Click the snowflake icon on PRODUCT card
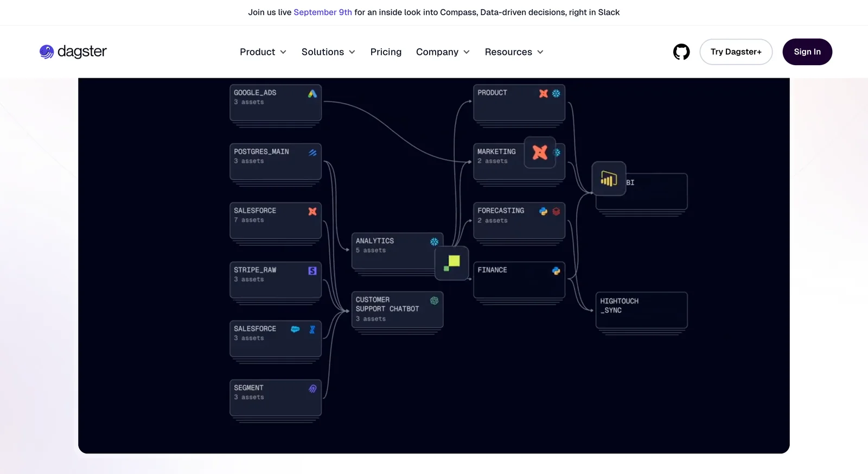 556,93
